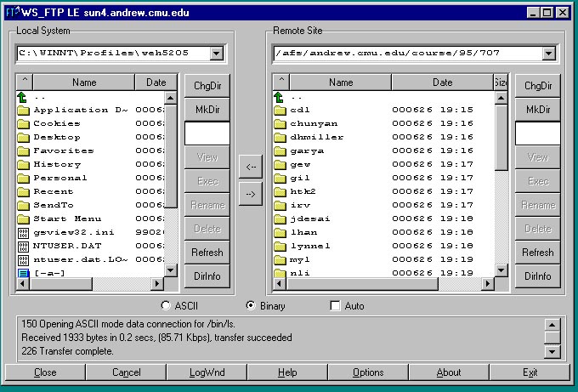Viewport: 578px width, 392px height.
Task: Select the irv remote folder icon
Action: coord(280,206)
